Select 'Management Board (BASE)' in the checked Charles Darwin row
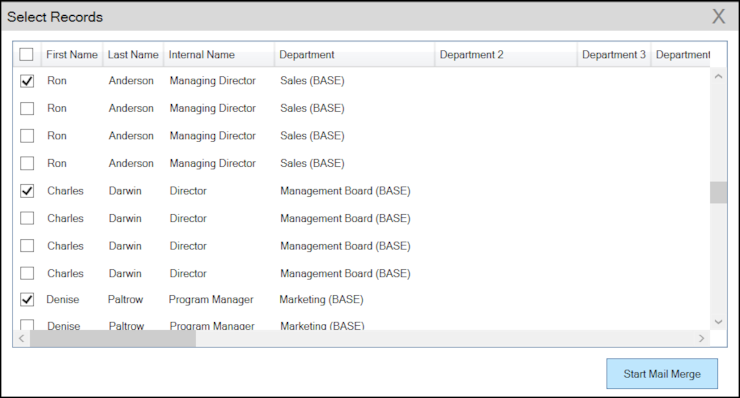Image resolution: width=740 pixels, height=398 pixels. click(x=345, y=191)
